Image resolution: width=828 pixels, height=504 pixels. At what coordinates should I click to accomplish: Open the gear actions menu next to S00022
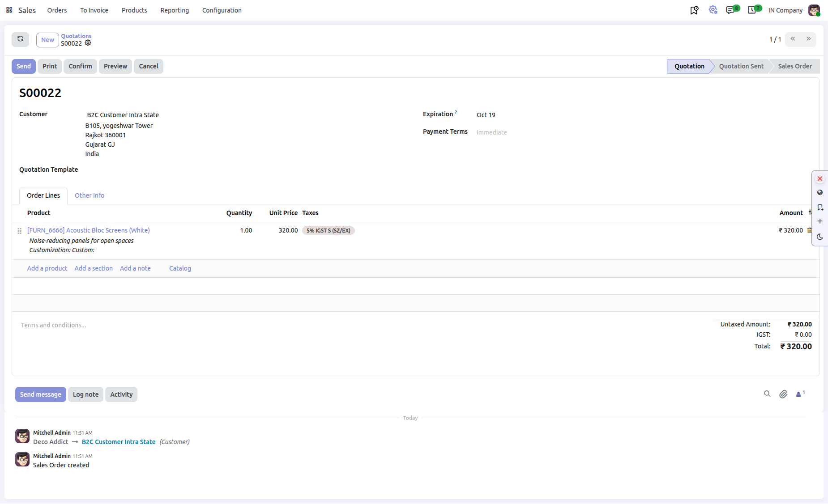pos(88,43)
